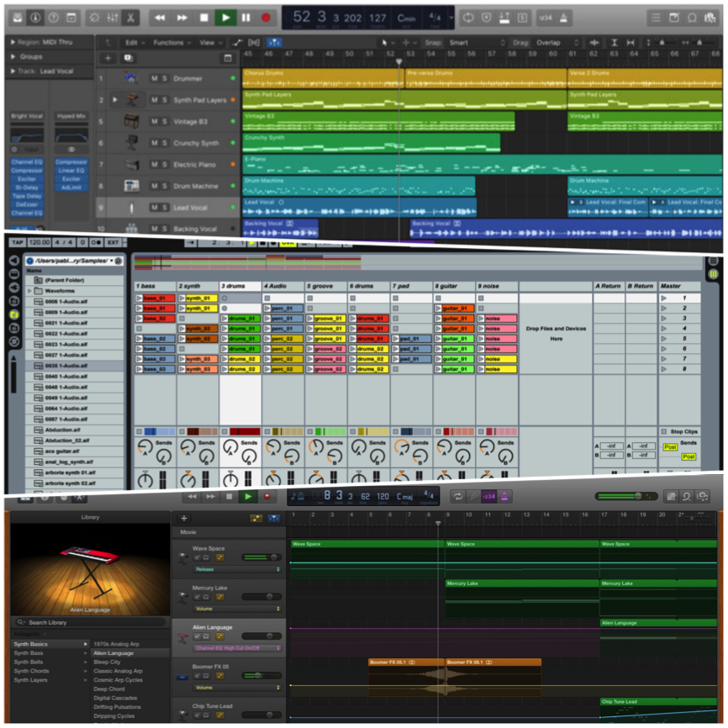
Task: Select the highlighted yellow file browser icon in Ableton
Action: coord(14,314)
